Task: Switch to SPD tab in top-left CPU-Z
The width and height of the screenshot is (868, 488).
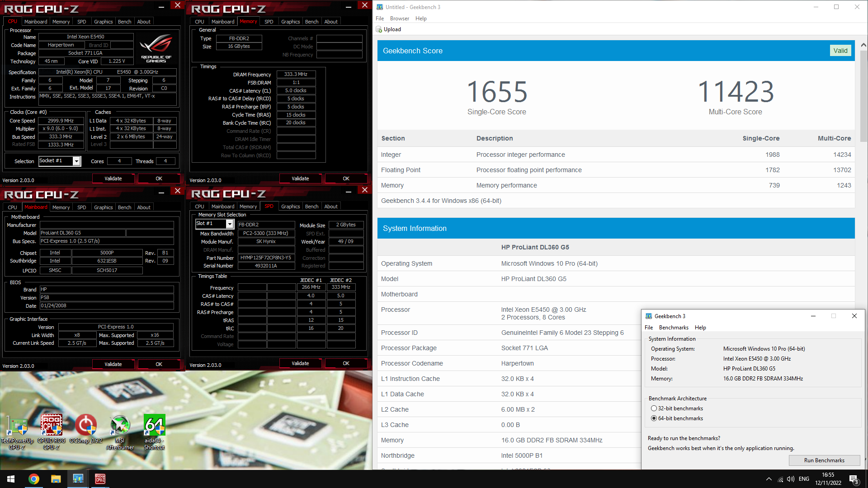Action: tap(82, 22)
